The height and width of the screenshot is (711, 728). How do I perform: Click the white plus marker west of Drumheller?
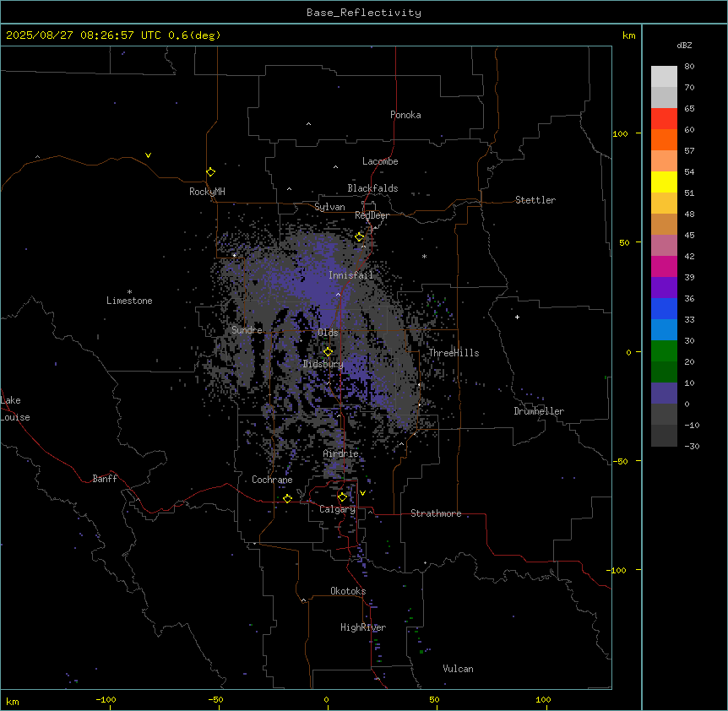pos(517,317)
